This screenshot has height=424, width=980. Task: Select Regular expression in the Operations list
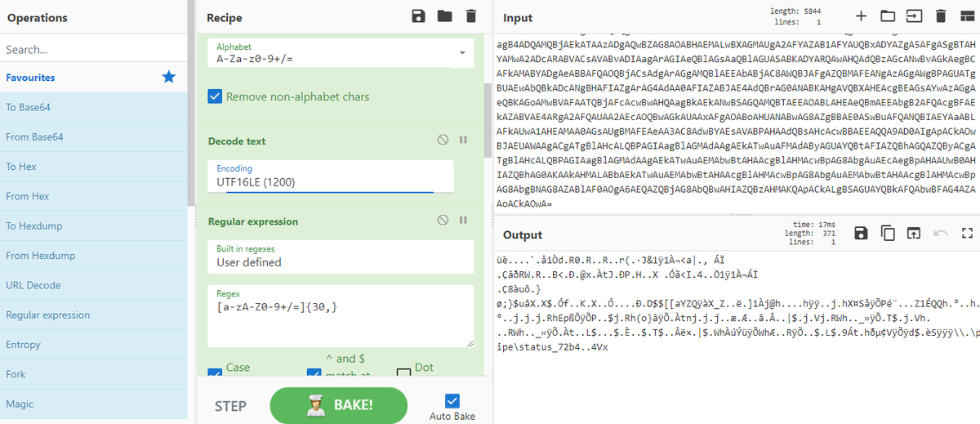coord(93,315)
